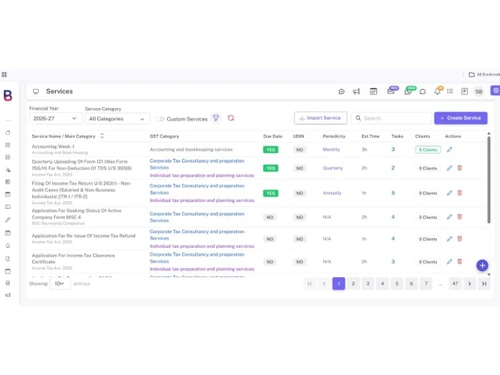Open the All Categories service dropdown
The image size is (500, 375).
tap(117, 119)
